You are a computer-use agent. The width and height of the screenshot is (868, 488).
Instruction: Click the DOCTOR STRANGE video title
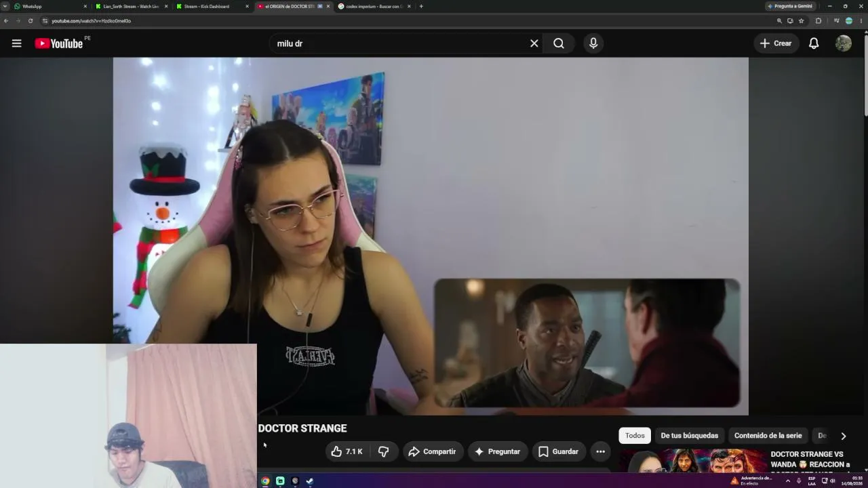pos(302,428)
